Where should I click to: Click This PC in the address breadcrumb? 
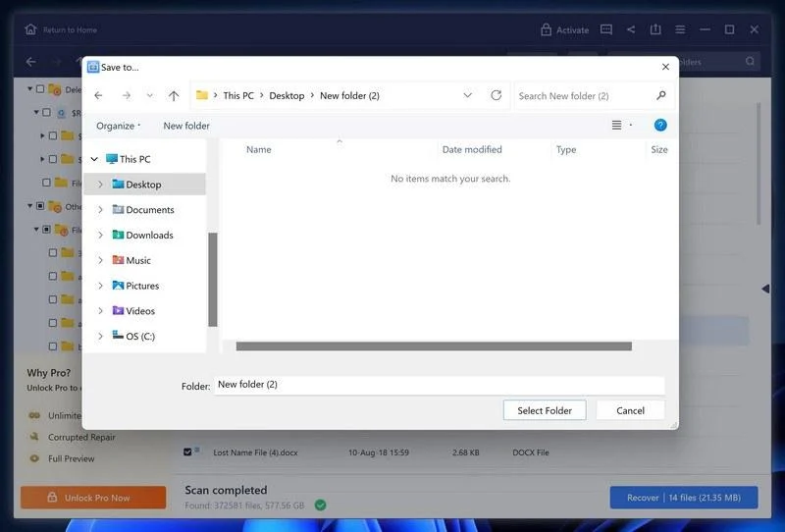238,95
